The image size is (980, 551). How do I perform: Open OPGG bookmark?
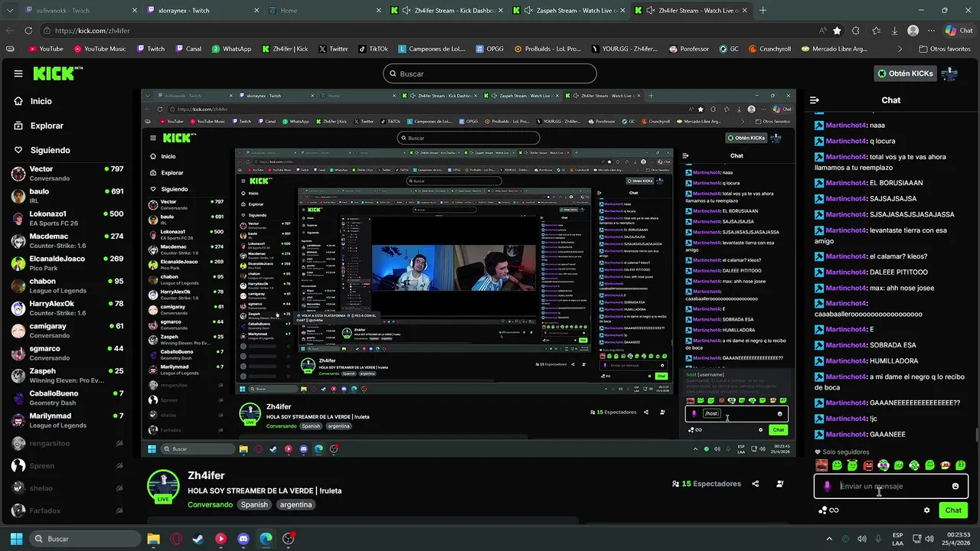coord(488,48)
